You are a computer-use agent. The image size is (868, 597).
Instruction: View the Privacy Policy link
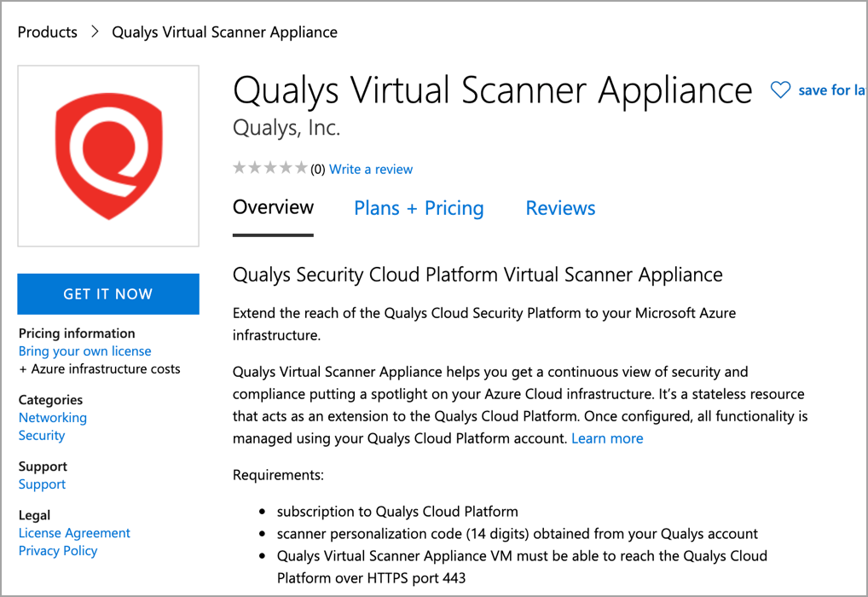pyautogui.click(x=58, y=551)
